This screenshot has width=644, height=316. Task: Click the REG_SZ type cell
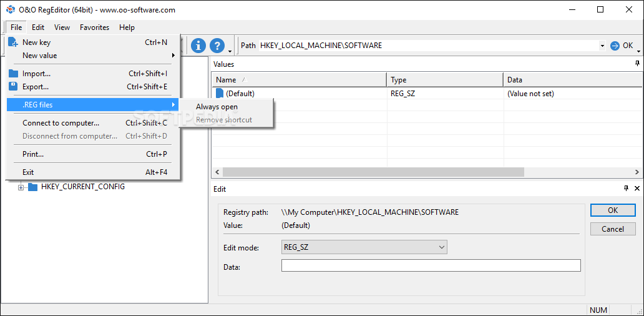point(403,94)
